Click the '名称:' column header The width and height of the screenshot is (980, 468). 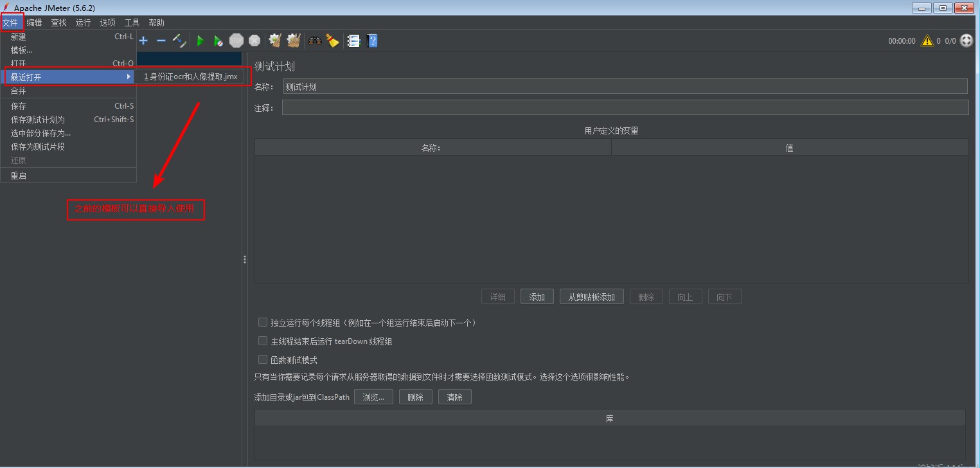click(432, 147)
